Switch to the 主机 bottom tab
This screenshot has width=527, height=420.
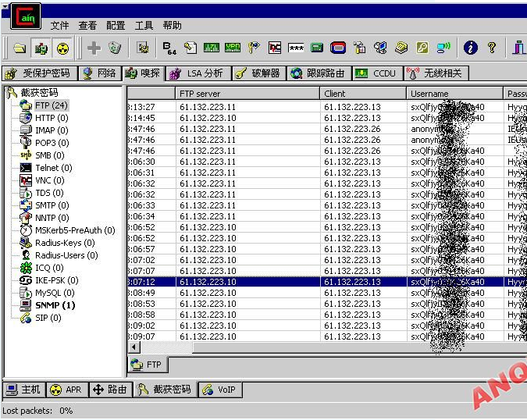24,390
